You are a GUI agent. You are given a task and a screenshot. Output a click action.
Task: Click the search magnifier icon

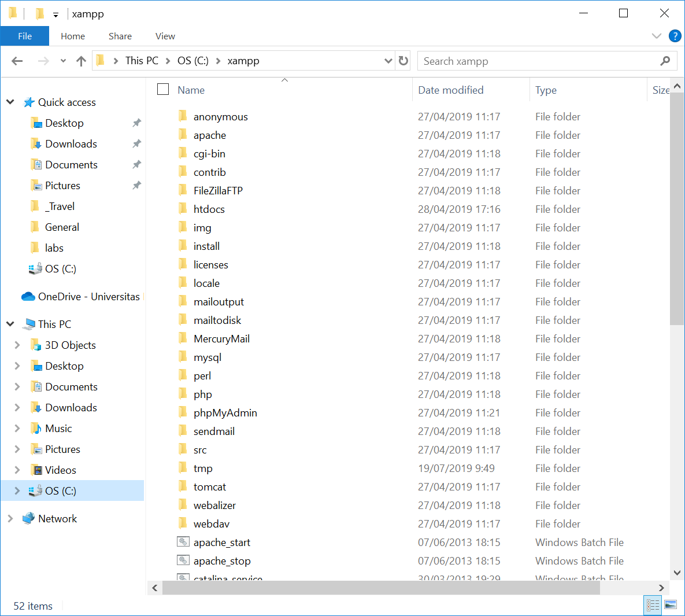(x=665, y=61)
